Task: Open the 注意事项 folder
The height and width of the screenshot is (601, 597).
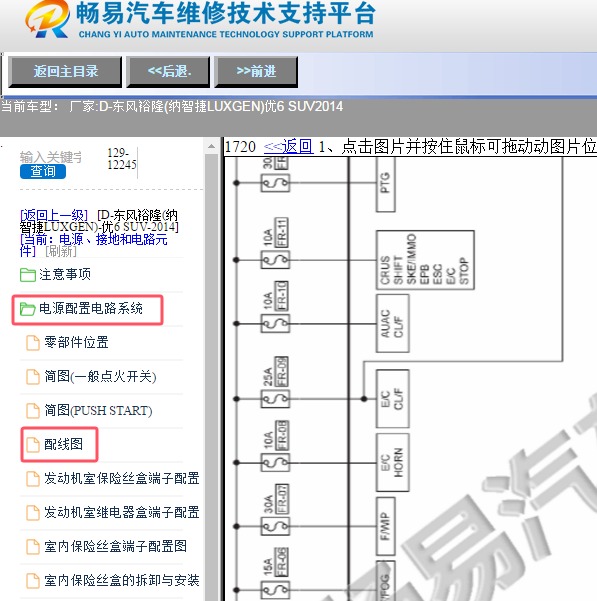Action: [65, 274]
